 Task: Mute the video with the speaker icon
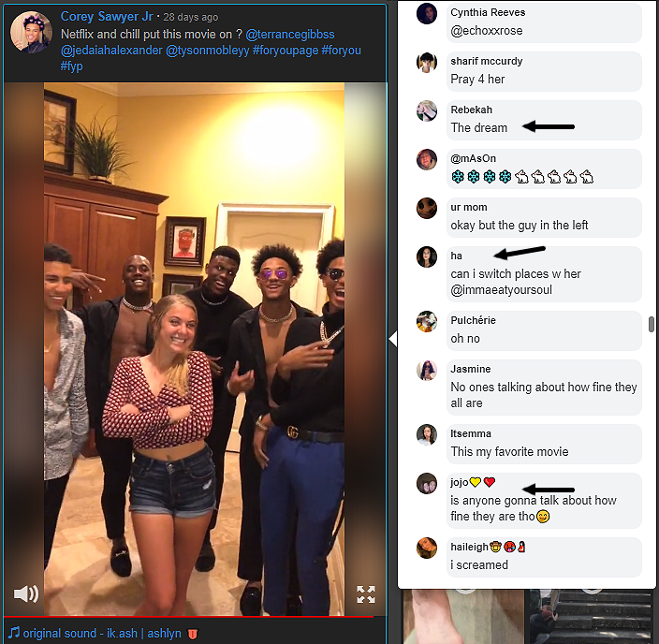25,593
